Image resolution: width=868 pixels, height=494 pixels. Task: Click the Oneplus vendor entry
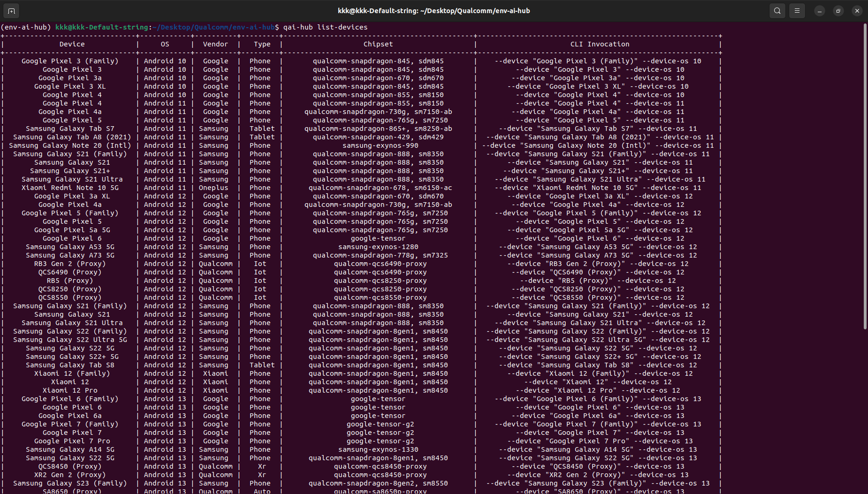pyautogui.click(x=213, y=188)
